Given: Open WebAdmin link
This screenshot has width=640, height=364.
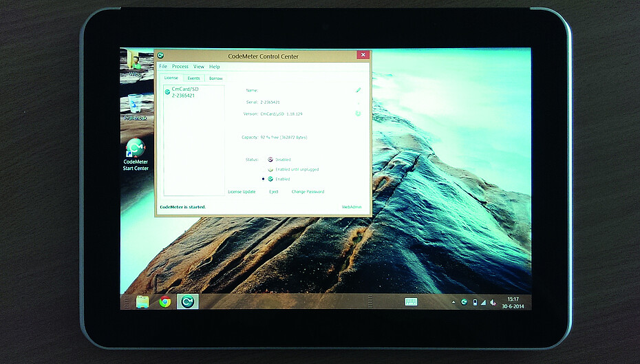Looking at the screenshot, I should (352, 207).
